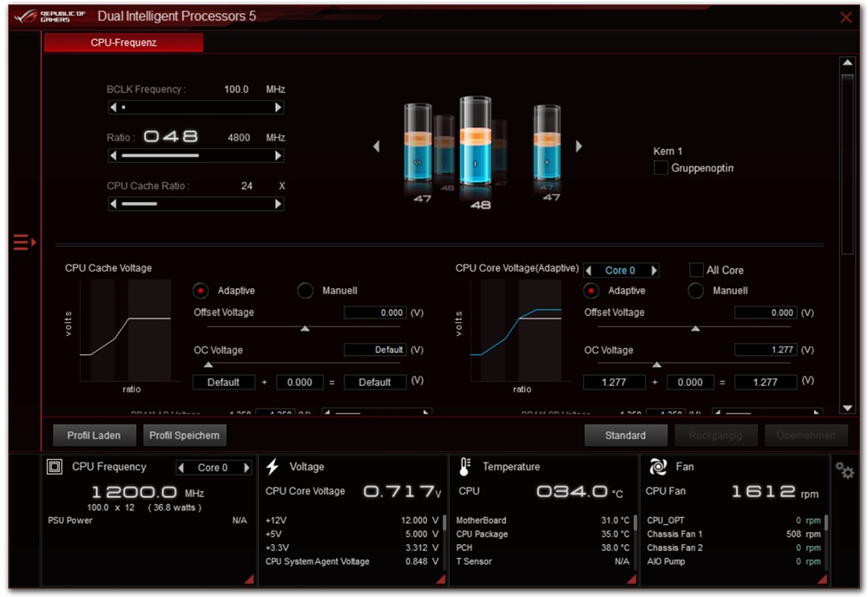The height and width of the screenshot is (597, 868).
Task: Close the Dual Intelligent Processors window
Action: click(x=845, y=17)
